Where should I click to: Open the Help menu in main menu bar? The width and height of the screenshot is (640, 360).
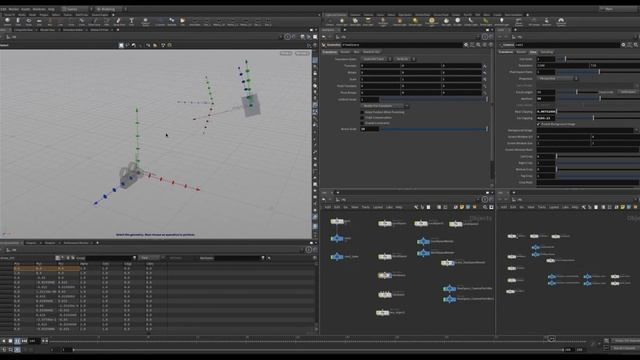51,9
